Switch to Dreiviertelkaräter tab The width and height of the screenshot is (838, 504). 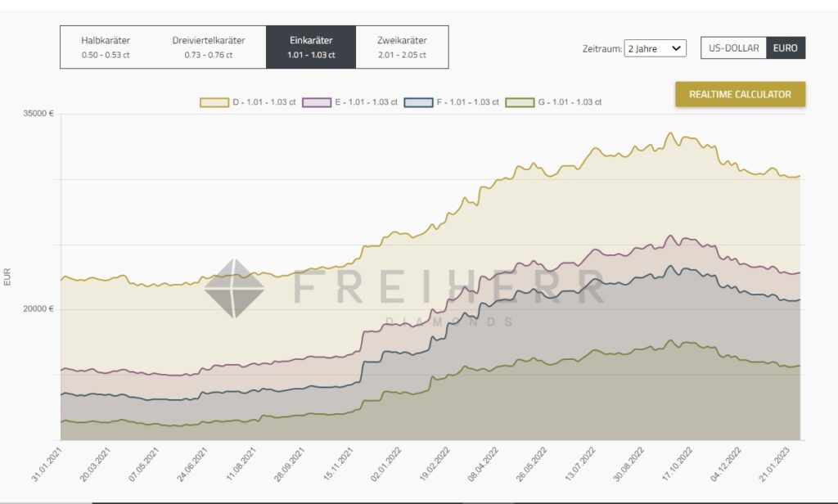click(x=208, y=47)
